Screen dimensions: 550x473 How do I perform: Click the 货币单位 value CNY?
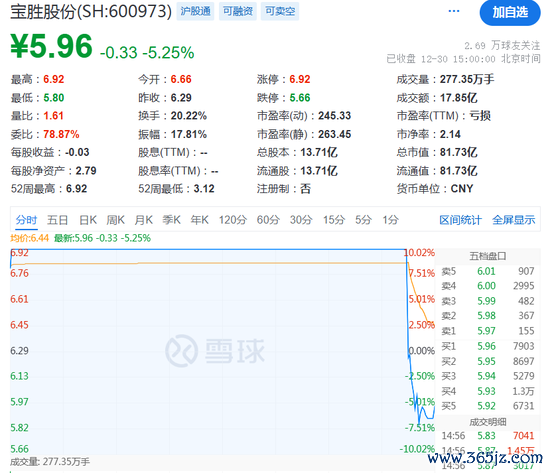462,189
